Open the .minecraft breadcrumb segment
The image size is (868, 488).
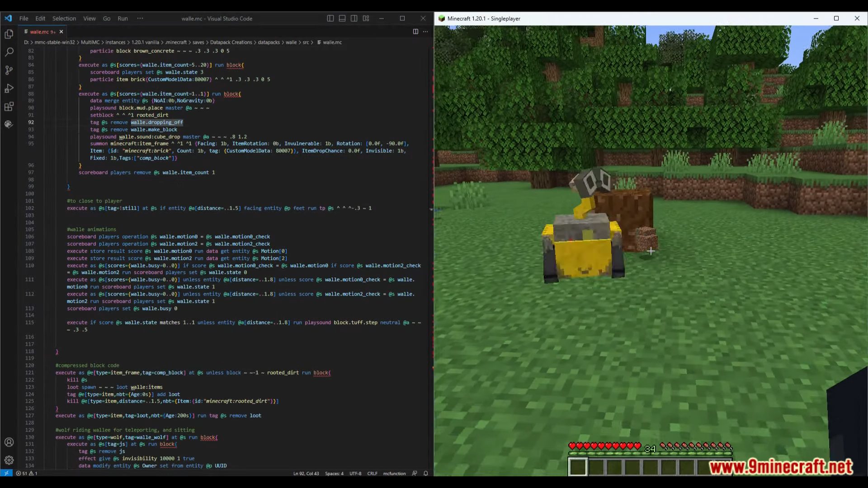[176, 42]
